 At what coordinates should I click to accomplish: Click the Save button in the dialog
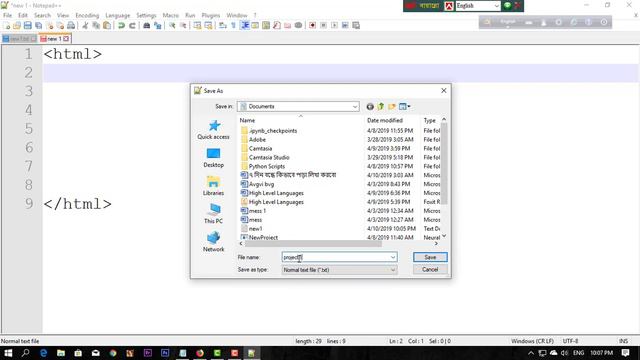coord(430,257)
